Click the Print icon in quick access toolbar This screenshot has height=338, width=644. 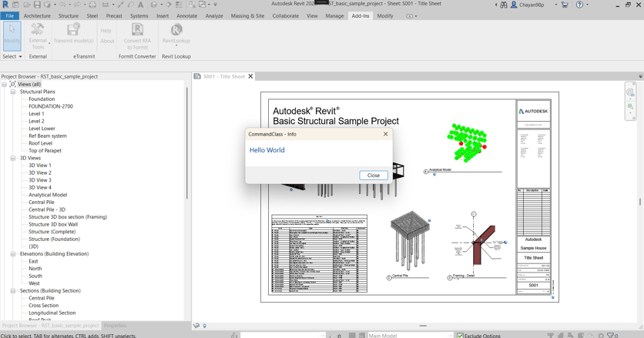(x=92, y=5)
